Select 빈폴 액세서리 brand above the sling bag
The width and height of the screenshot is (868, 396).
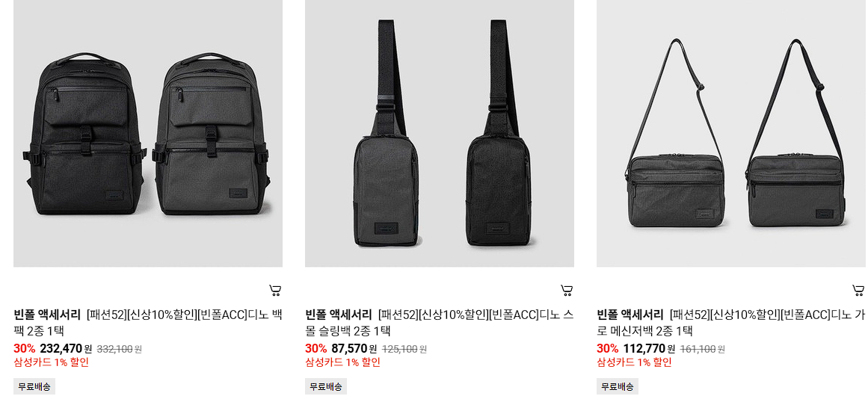coord(338,315)
